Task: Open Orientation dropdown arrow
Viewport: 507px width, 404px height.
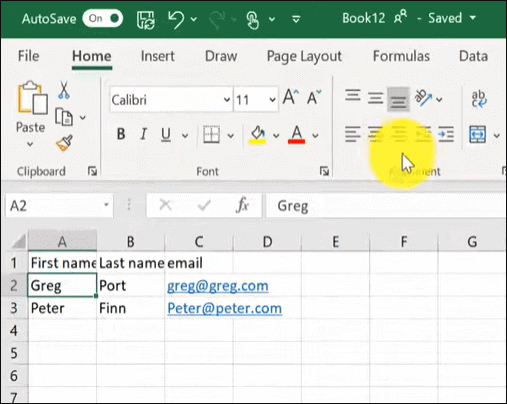Action: tap(439, 99)
